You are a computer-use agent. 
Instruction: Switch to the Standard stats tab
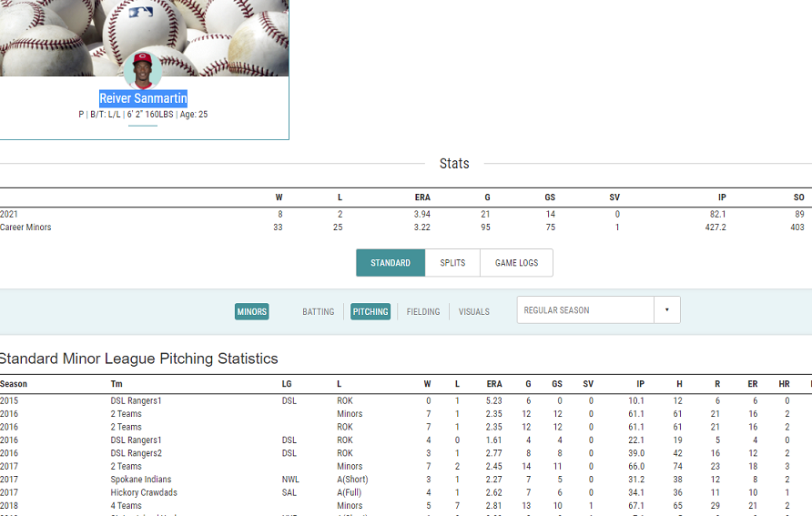[391, 263]
